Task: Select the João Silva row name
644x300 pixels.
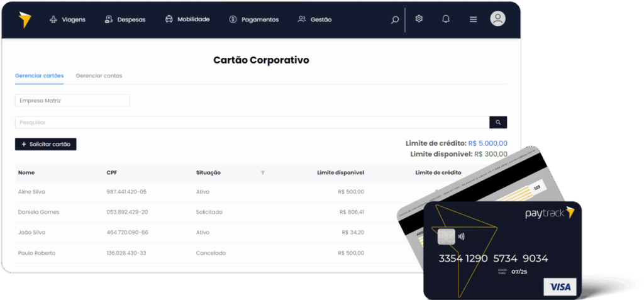Action: 31,232
